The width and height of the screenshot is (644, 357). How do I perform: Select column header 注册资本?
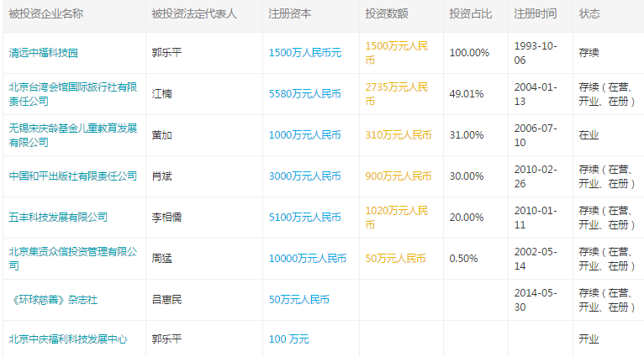click(x=289, y=13)
